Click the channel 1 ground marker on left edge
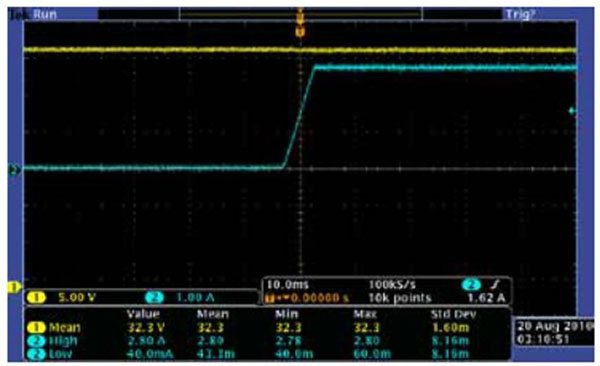 pyautogui.click(x=14, y=287)
